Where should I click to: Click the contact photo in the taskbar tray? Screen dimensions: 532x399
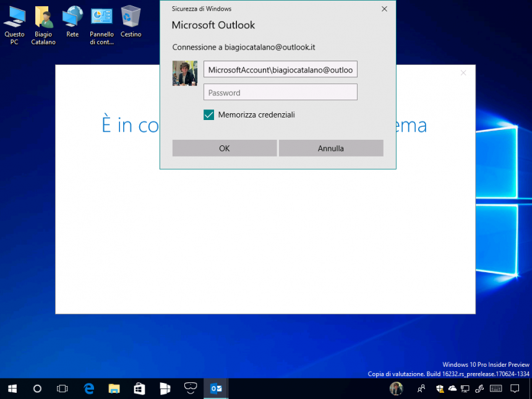(x=396, y=388)
